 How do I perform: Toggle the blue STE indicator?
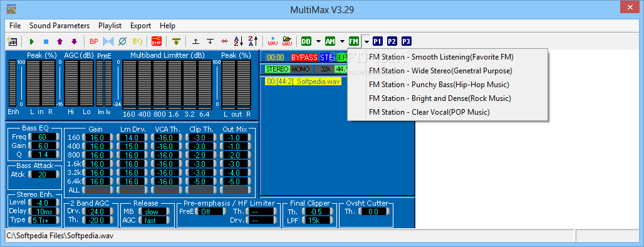pos(327,58)
